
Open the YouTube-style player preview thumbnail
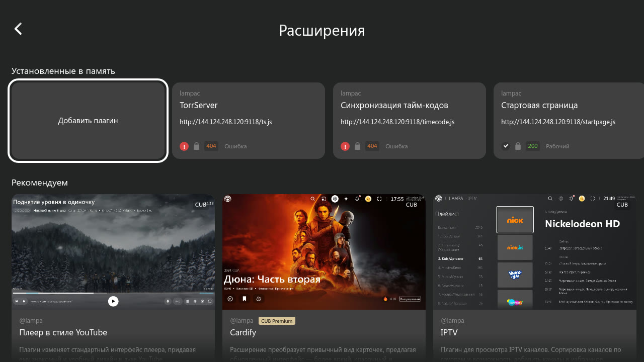click(113, 252)
